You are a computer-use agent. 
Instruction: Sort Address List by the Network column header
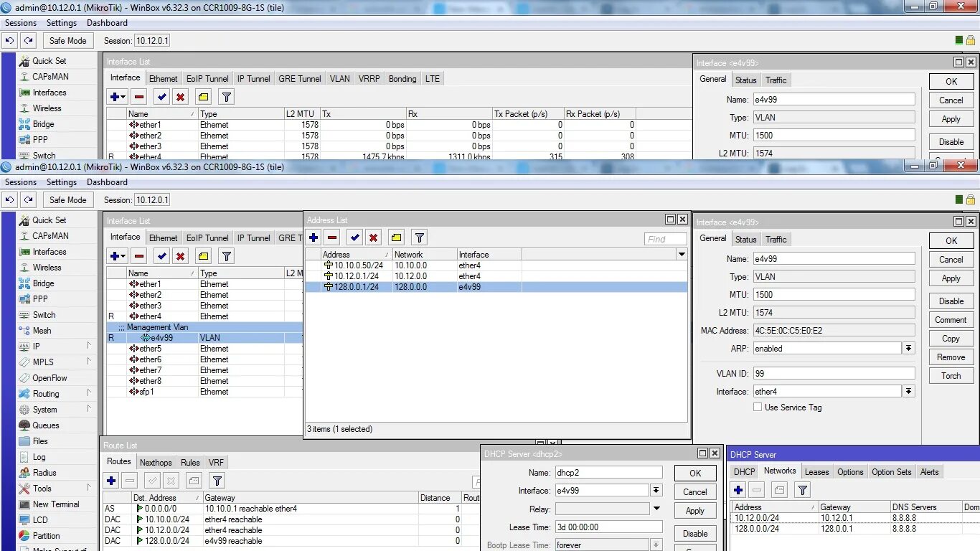pyautogui.click(x=424, y=254)
